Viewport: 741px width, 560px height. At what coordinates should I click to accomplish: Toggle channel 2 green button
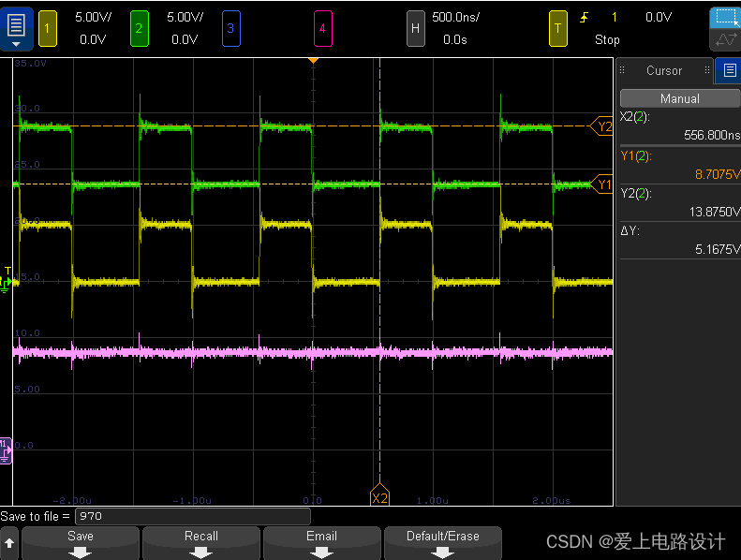tap(139, 29)
